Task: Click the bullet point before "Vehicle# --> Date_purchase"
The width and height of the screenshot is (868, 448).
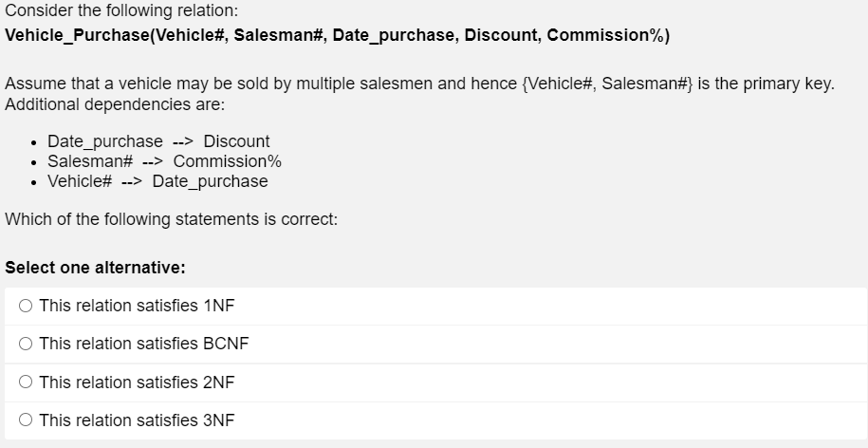Action: coord(34,180)
